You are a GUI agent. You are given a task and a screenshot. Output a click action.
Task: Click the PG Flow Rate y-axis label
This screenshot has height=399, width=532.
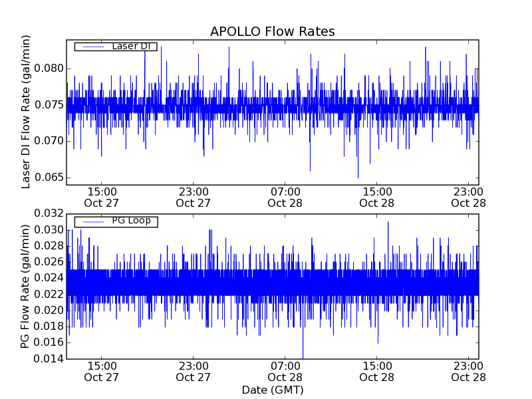point(27,286)
